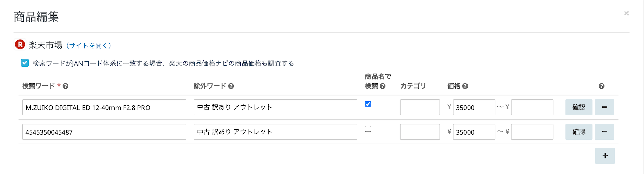644x174 pixels.
Task: Click help icon next to 検索ワード label
Action: (x=66, y=86)
